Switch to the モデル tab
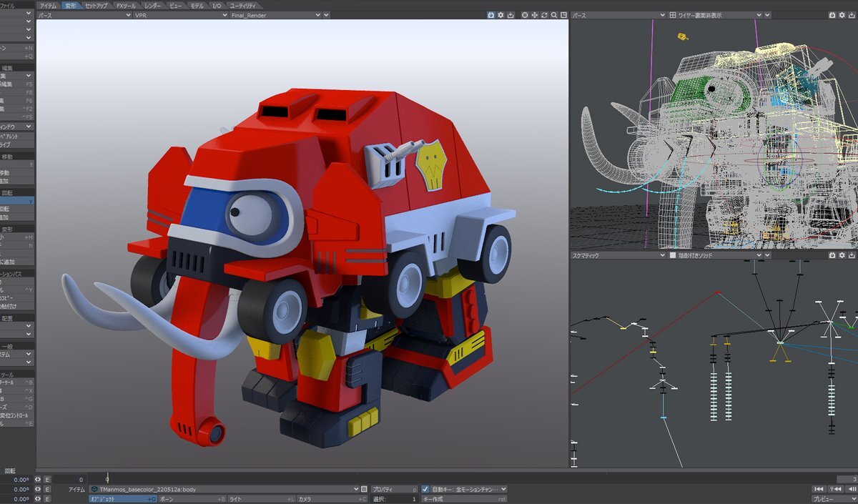Viewport: 858px width, 504px height. [197, 5]
